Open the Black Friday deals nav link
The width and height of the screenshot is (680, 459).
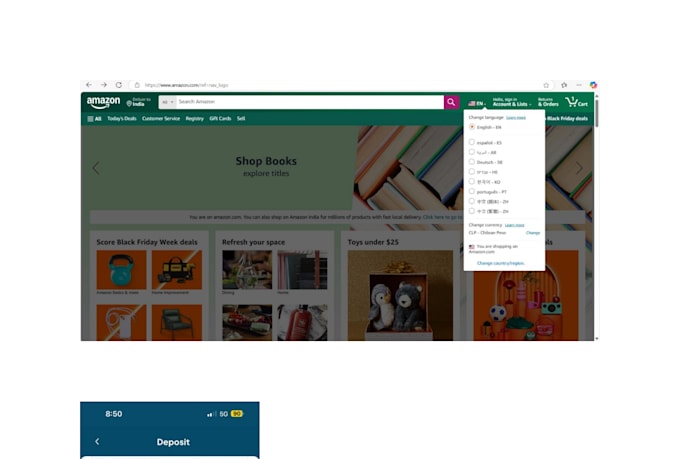(566, 118)
